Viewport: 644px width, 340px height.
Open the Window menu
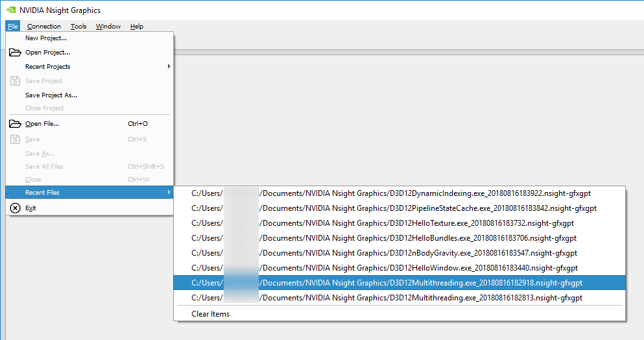coord(108,27)
